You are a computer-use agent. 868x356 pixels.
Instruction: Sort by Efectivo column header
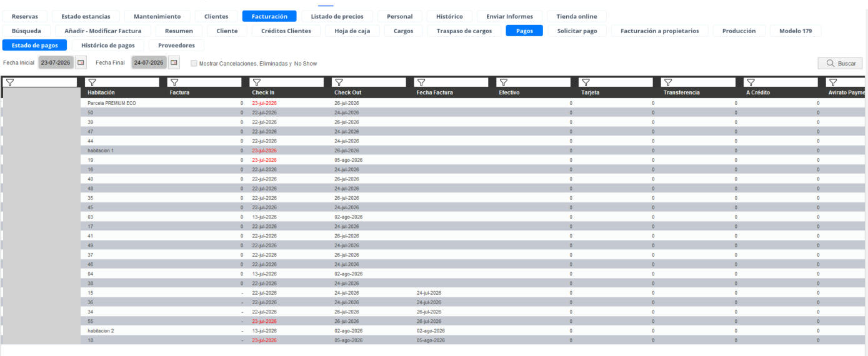coord(509,92)
